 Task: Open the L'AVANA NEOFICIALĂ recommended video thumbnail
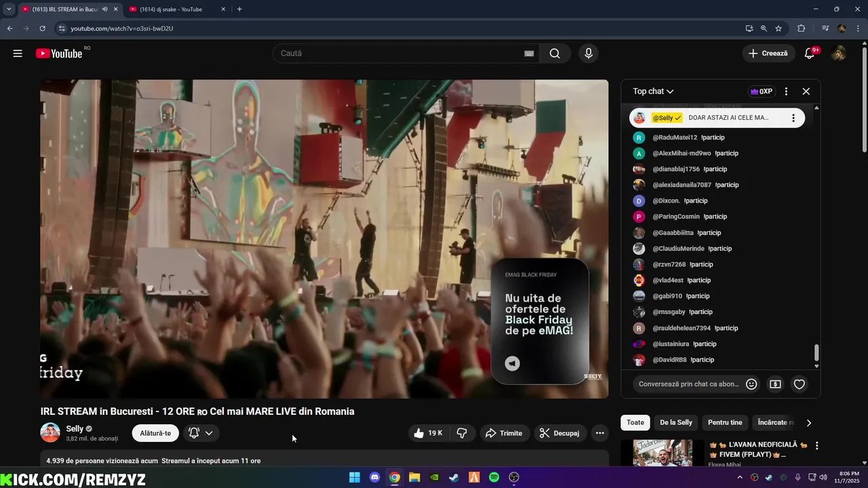click(663, 453)
